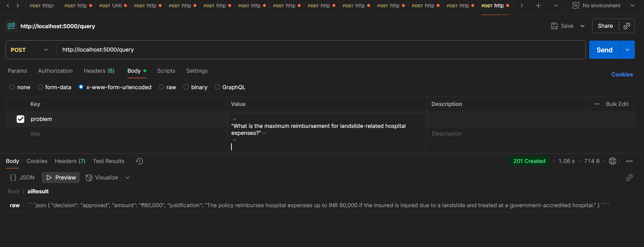
Task: Open the environment selector dropdown
Action: click(x=633, y=5)
